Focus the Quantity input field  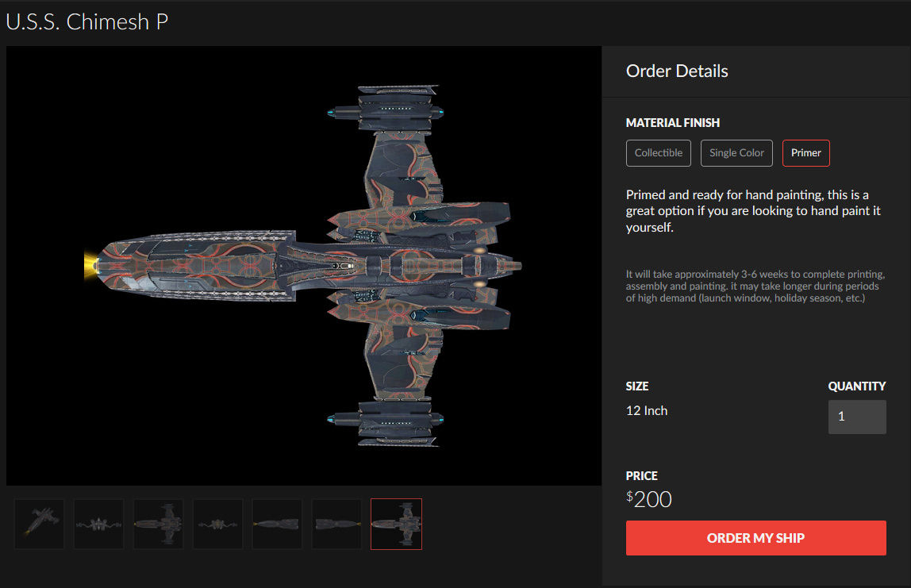[857, 417]
